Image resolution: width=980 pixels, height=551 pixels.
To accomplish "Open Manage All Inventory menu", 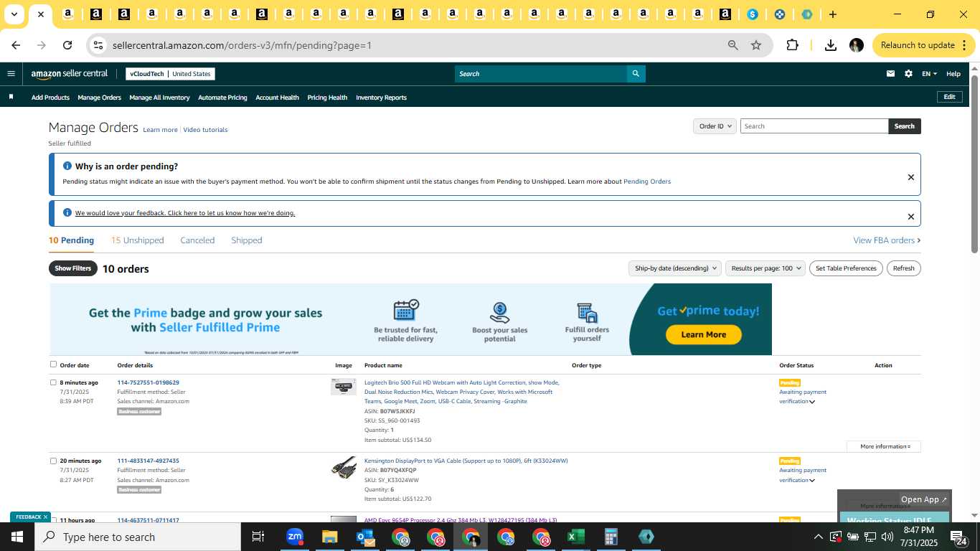I will pyautogui.click(x=159, y=98).
